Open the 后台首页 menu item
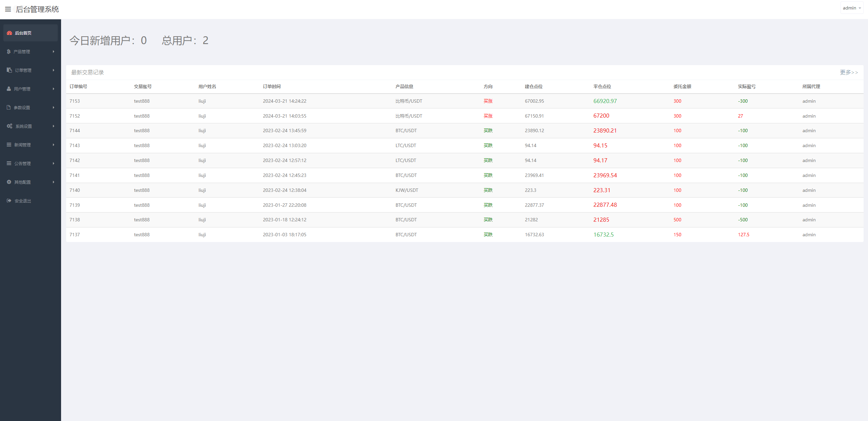 tap(31, 33)
